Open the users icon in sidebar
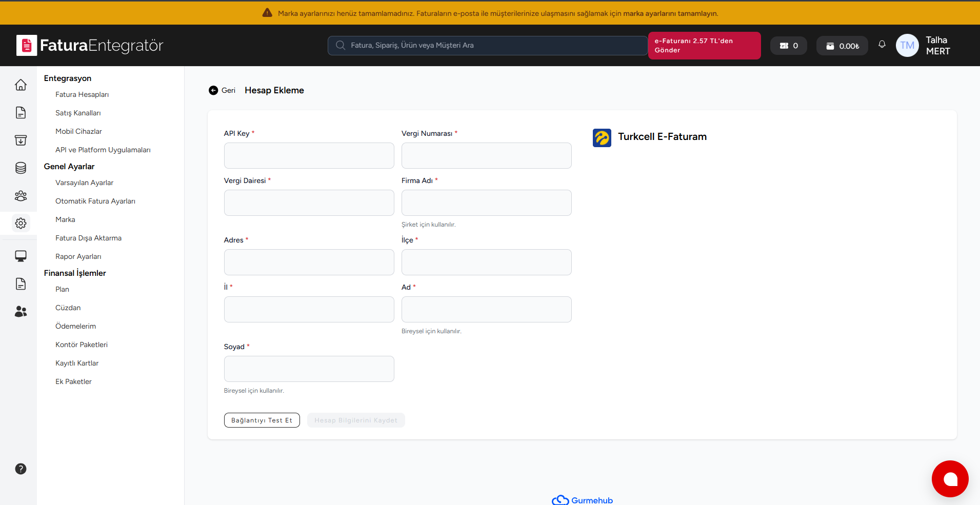 [21, 311]
